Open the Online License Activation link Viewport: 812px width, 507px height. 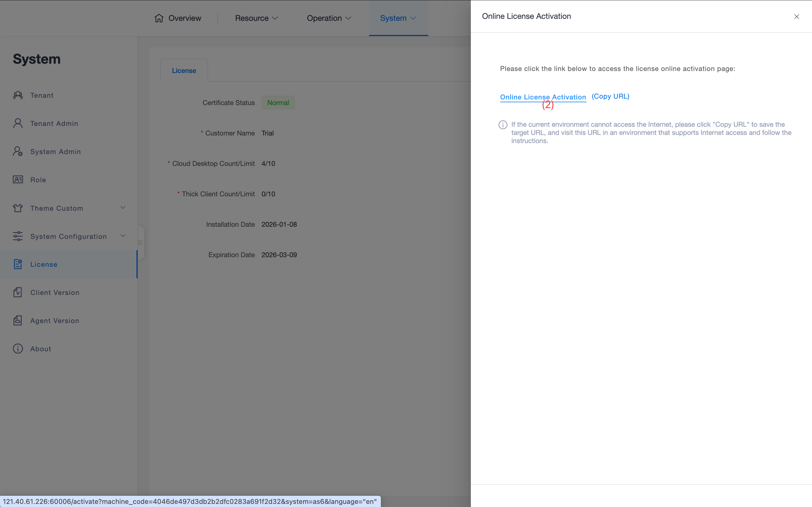[x=542, y=97]
